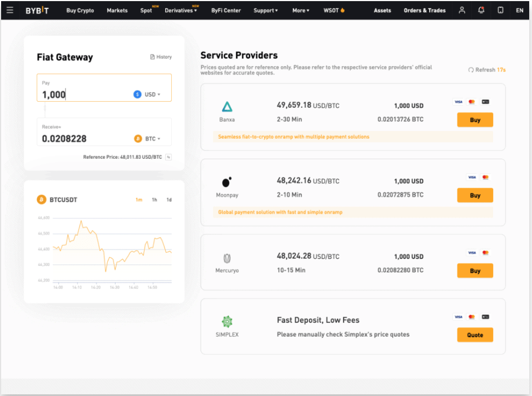Open the ByFi Center page
532x396 pixels.
tap(226, 11)
